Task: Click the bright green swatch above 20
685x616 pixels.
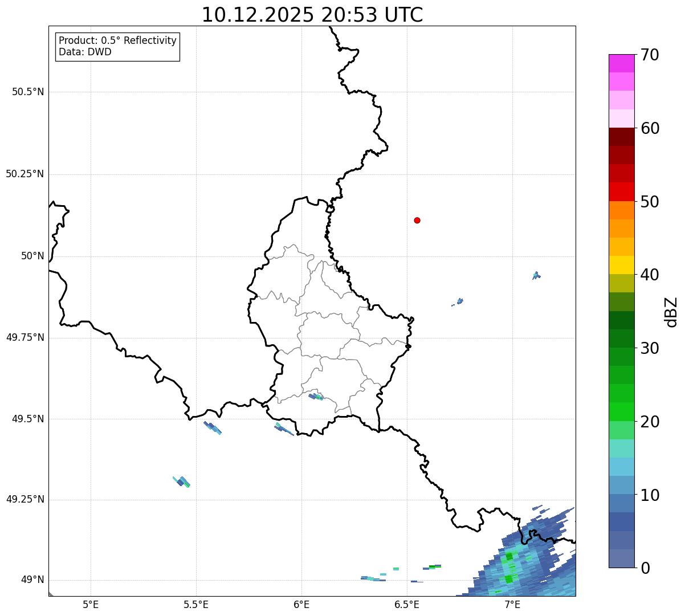Action: [621, 411]
